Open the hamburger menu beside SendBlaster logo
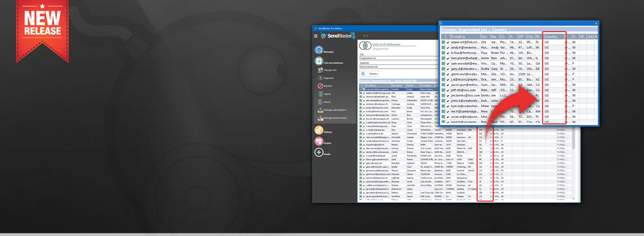The image size is (644, 236). pos(316,36)
